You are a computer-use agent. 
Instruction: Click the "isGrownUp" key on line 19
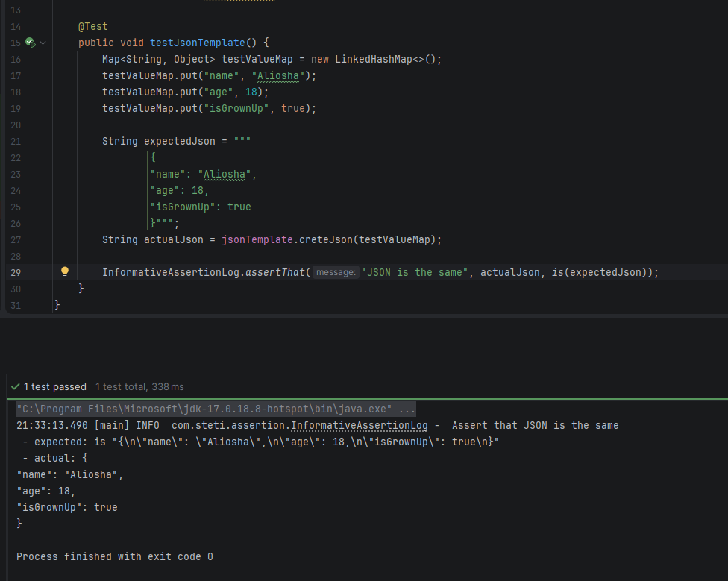coord(236,109)
